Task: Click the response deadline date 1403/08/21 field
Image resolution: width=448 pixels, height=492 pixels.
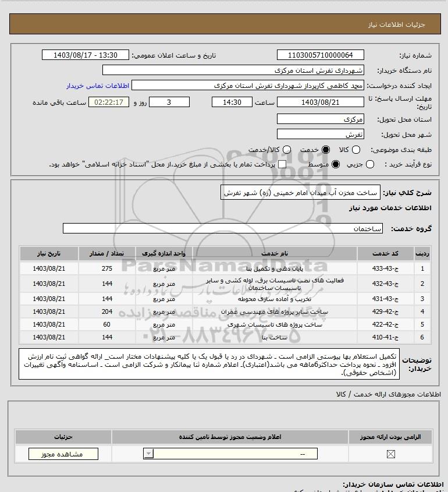Action: point(321,102)
